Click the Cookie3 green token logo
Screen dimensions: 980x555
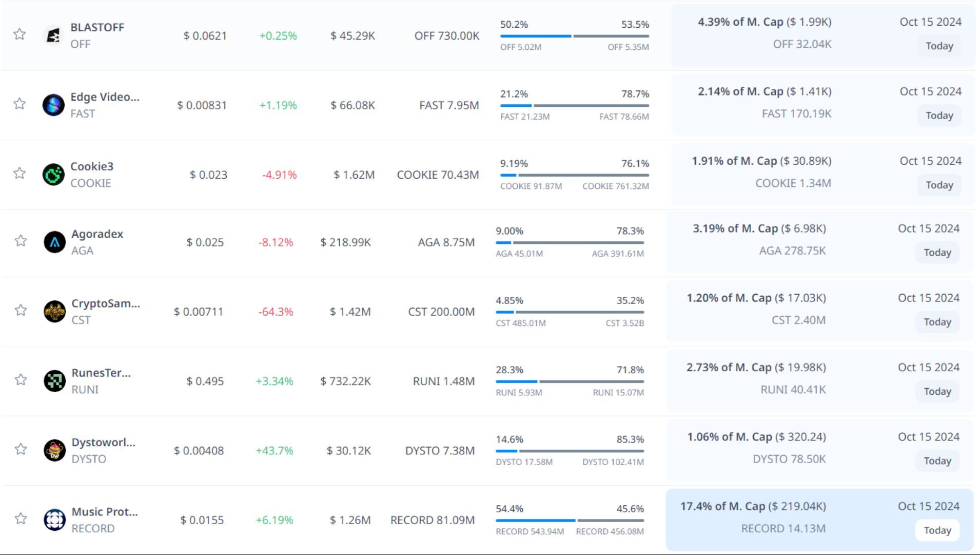[53, 175]
